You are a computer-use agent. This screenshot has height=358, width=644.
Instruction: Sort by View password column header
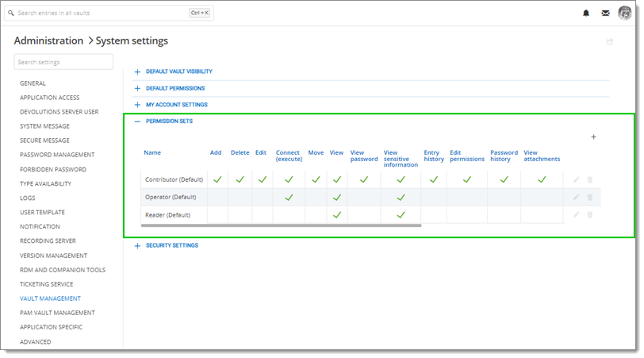[x=364, y=156]
